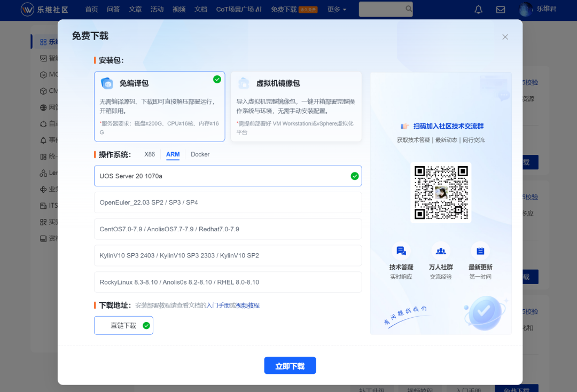Open the 视频教程 link in dialog
The image size is (577, 392).
tap(248, 305)
